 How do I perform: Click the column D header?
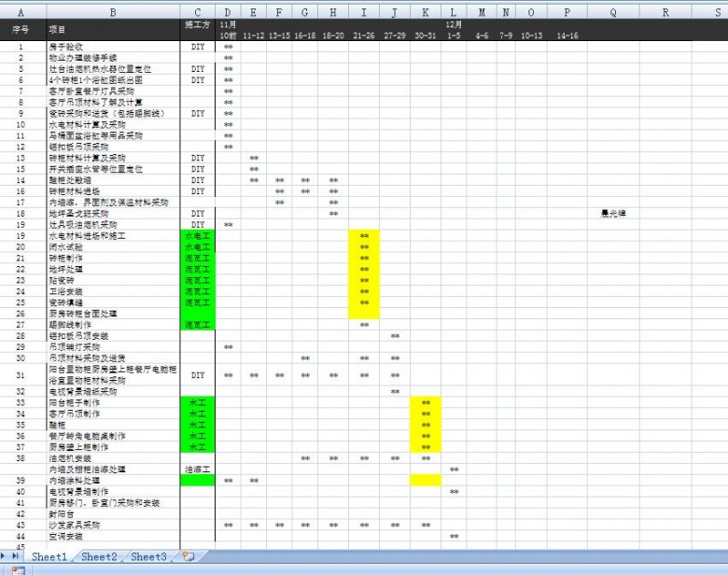coord(229,12)
